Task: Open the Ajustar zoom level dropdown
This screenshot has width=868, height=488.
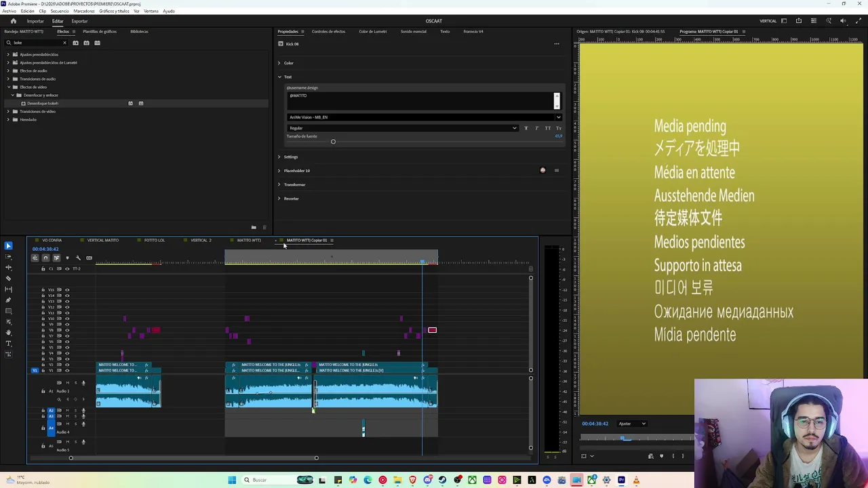Action: tap(632, 424)
